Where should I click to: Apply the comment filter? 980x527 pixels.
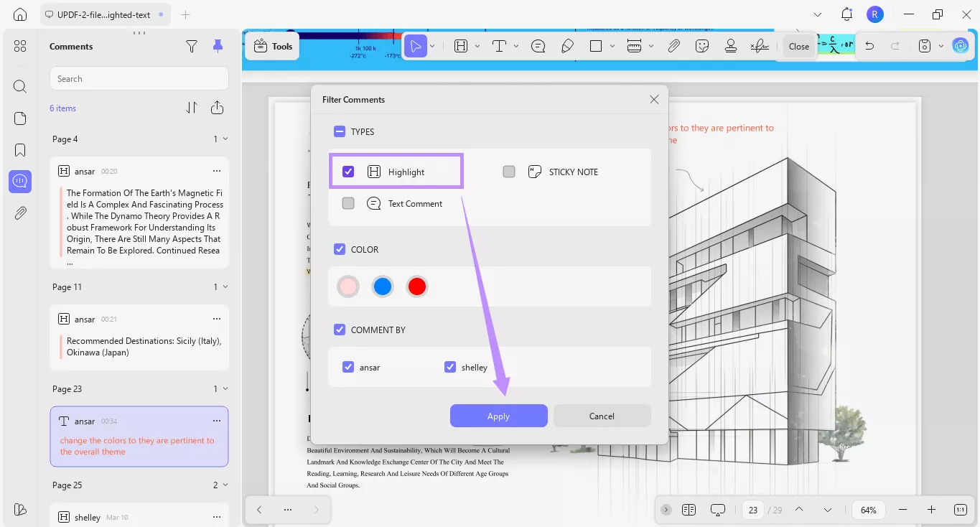498,416
